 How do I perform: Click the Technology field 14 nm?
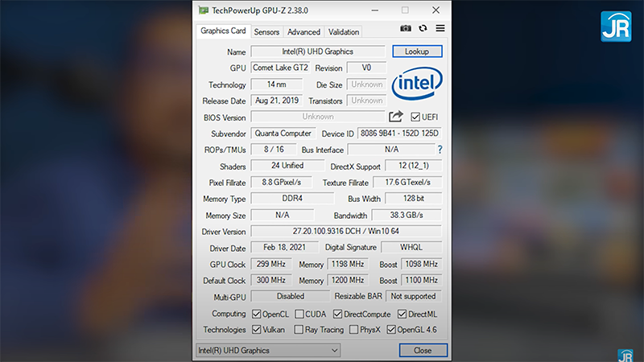click(277, 84)
